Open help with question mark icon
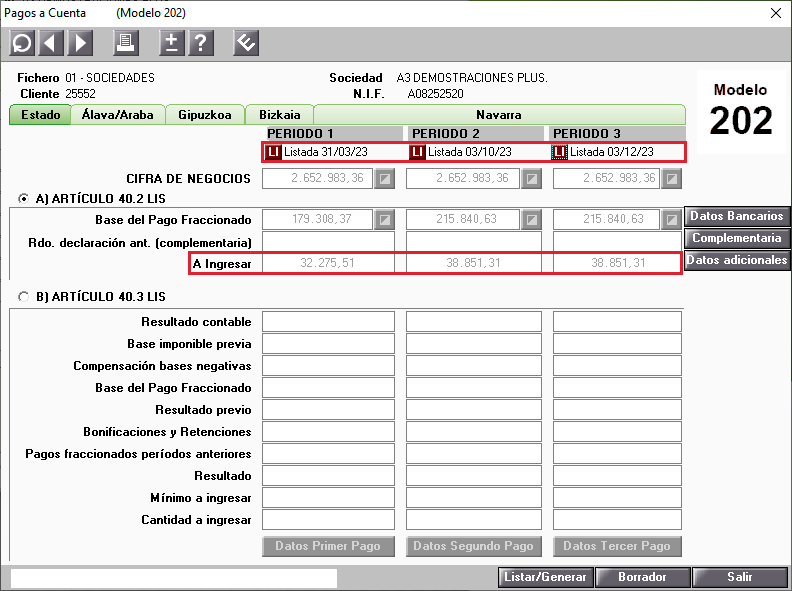792x591 pixels. click(x=201, y=43)
